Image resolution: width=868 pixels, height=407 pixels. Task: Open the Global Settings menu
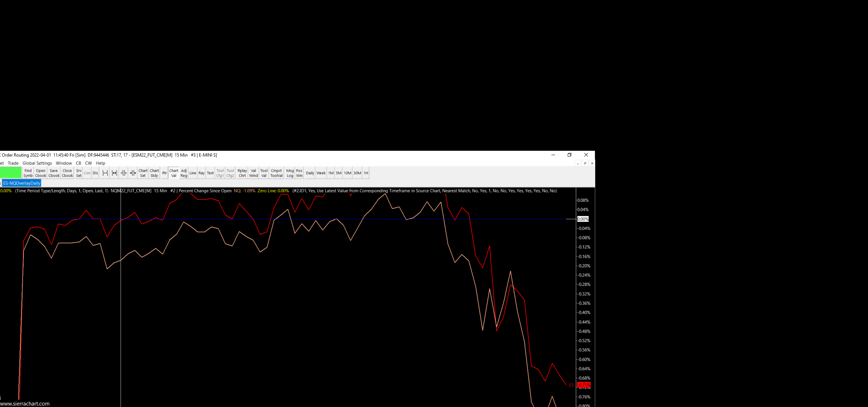37,163
